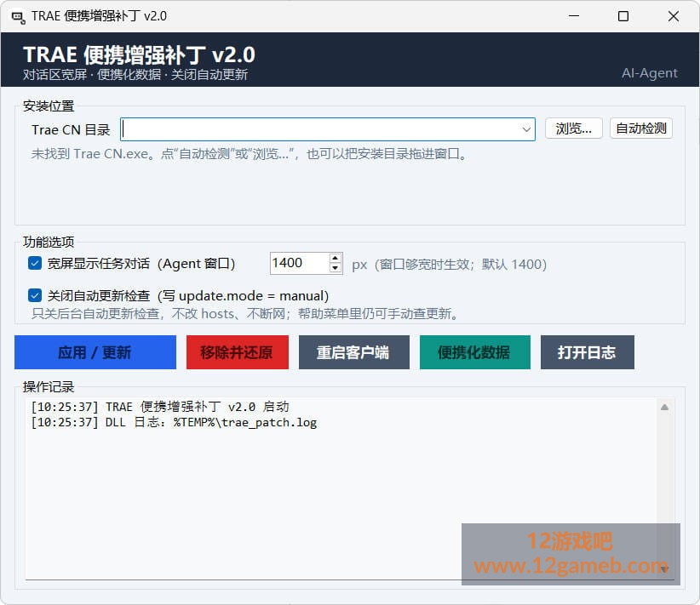
Task: Close the TRAE 便携增强补丁 window
Action: click(x=674, y=16)
